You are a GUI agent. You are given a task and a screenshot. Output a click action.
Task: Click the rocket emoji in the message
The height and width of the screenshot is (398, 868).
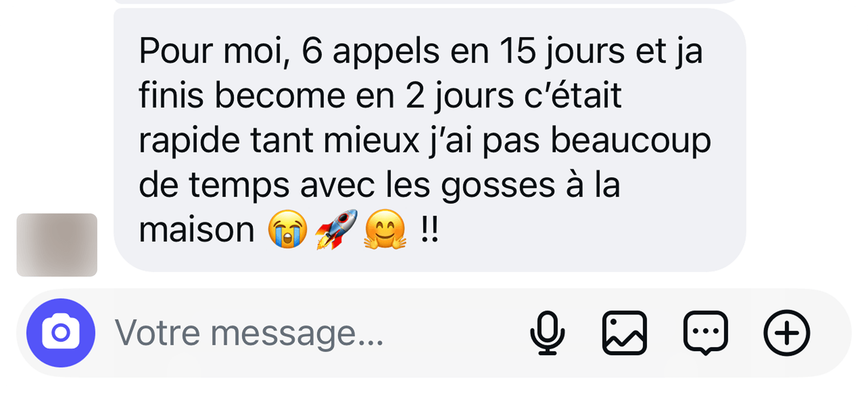[336, 229]
